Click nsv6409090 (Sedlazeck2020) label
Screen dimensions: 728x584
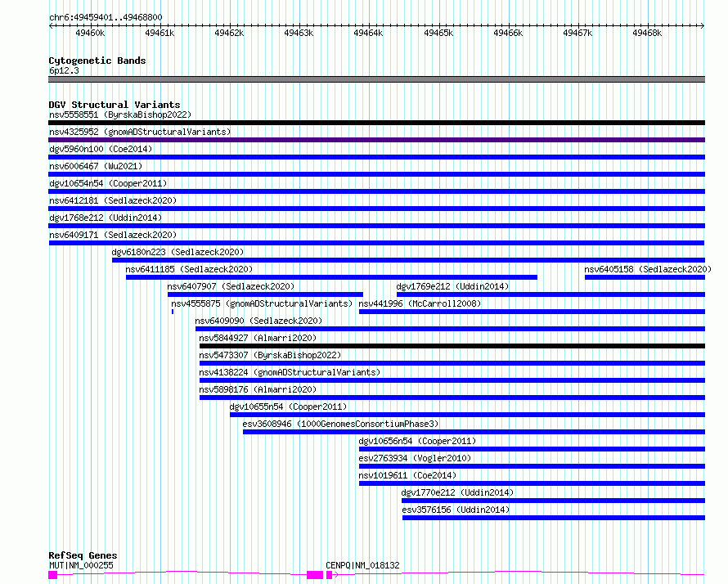(x=258, y=321)
